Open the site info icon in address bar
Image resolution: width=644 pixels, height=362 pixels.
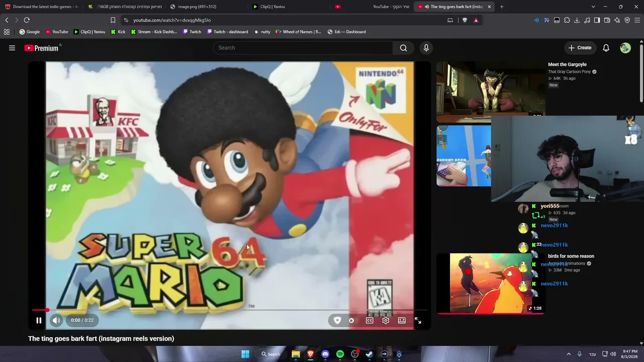point(126,20)
